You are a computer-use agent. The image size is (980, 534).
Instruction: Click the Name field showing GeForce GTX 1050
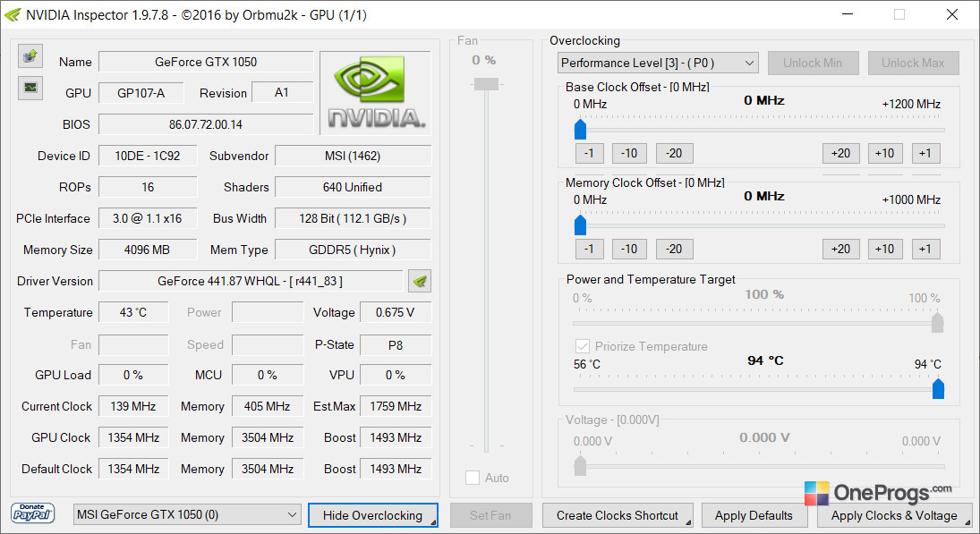point(206,62)
